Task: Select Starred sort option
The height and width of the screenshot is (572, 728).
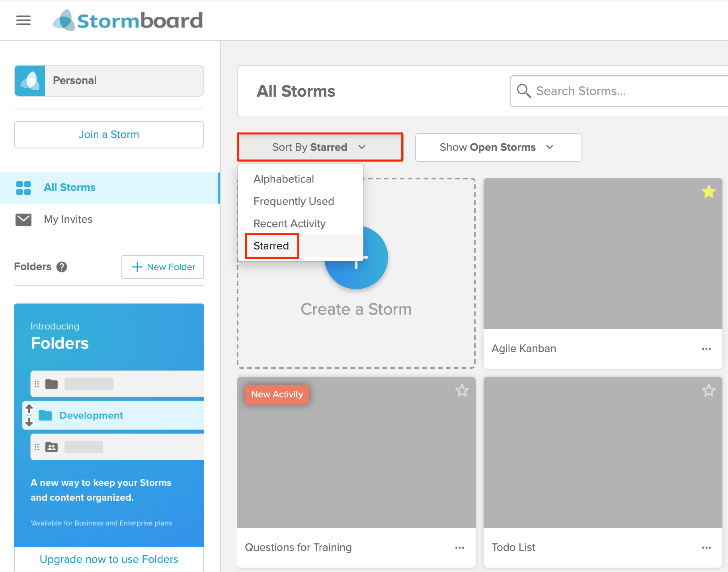Action: tap(301, 246)
